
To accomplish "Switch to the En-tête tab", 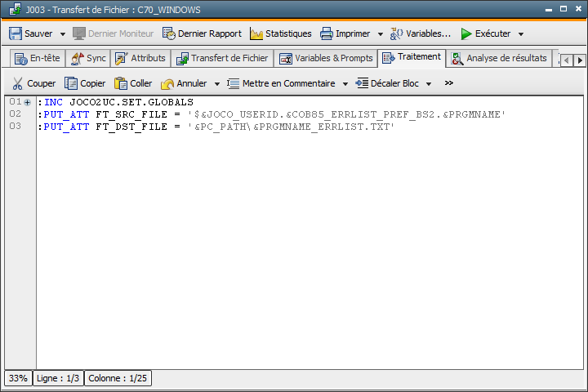I will [37, 59].
